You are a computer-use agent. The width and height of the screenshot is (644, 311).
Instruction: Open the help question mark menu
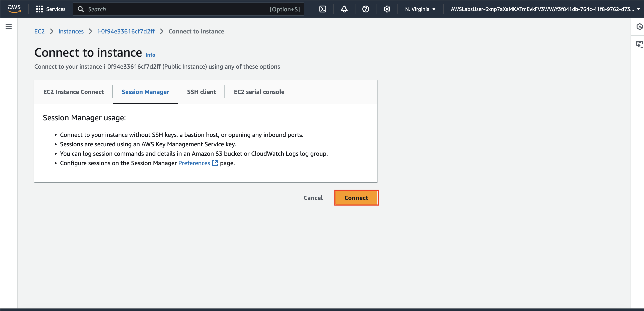[366, 9]
